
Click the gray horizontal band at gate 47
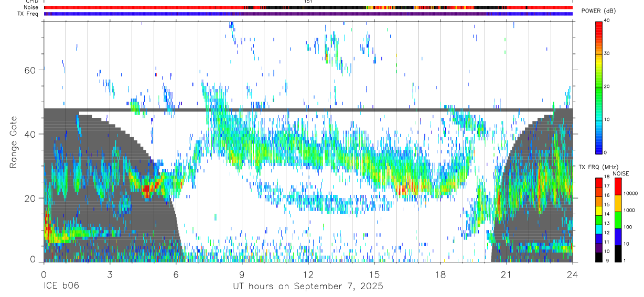coord(308,110)
